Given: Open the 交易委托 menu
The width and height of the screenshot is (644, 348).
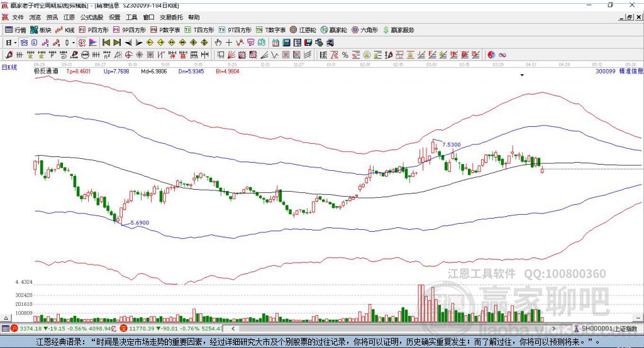Looking at the screenshot, I should pyautogui.click(x=171, y=17).
